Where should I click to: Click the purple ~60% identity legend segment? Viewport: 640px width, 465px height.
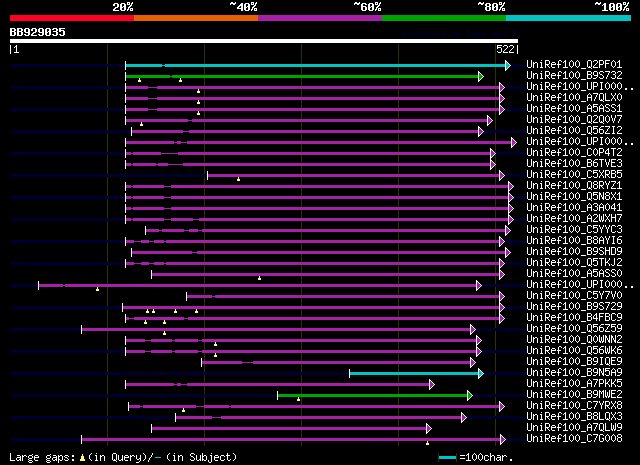point(320,18)
